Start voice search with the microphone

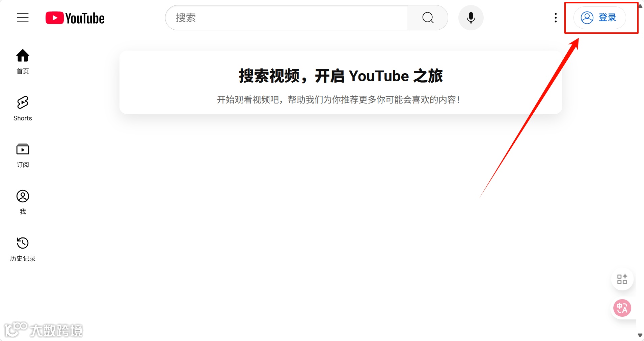[471, 18]
